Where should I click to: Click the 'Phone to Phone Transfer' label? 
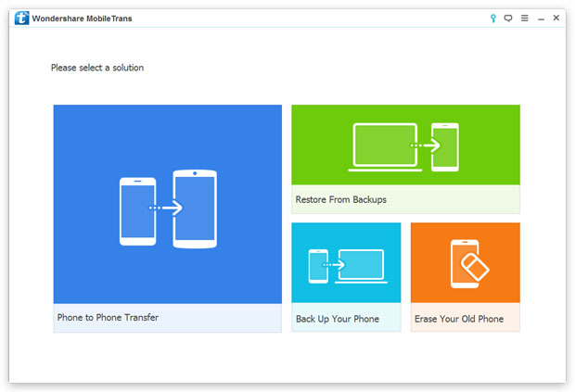click(x=108, y=317)
